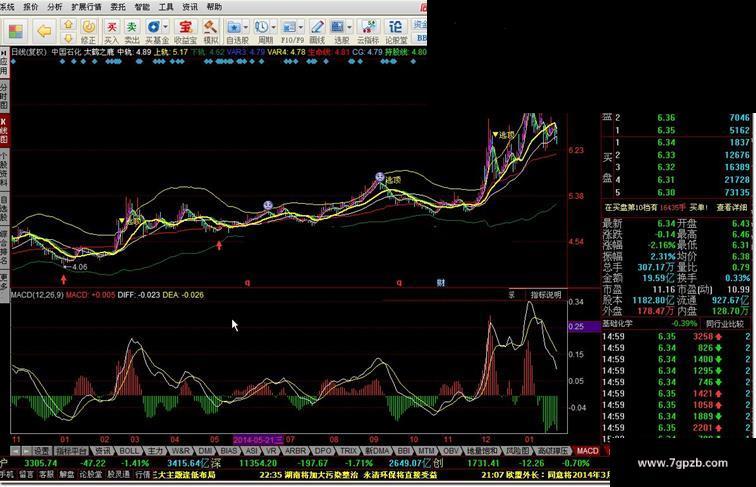Select the BBI indicator tab
Image resolution: width=756 pixels, height=487 pixels.
click(x=403, y=451)
